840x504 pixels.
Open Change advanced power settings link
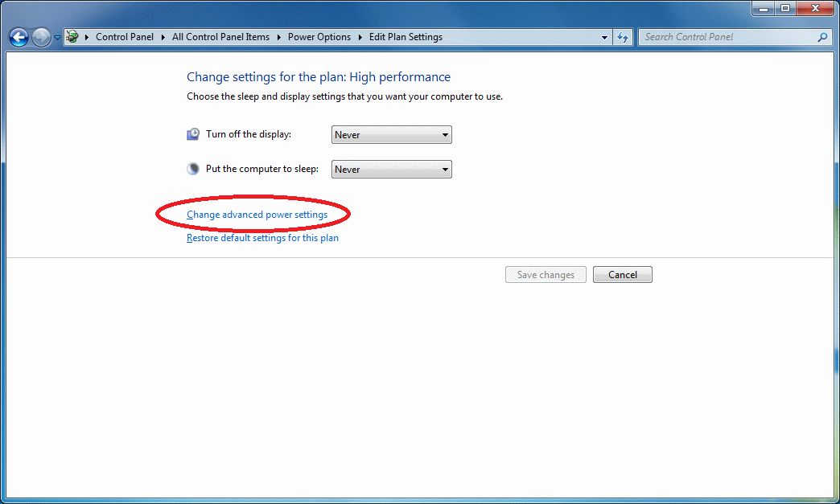click(257, 215)
